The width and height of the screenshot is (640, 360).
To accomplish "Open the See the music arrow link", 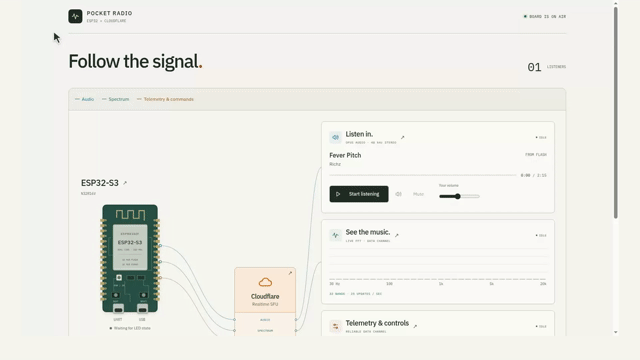I will point(396,235).
